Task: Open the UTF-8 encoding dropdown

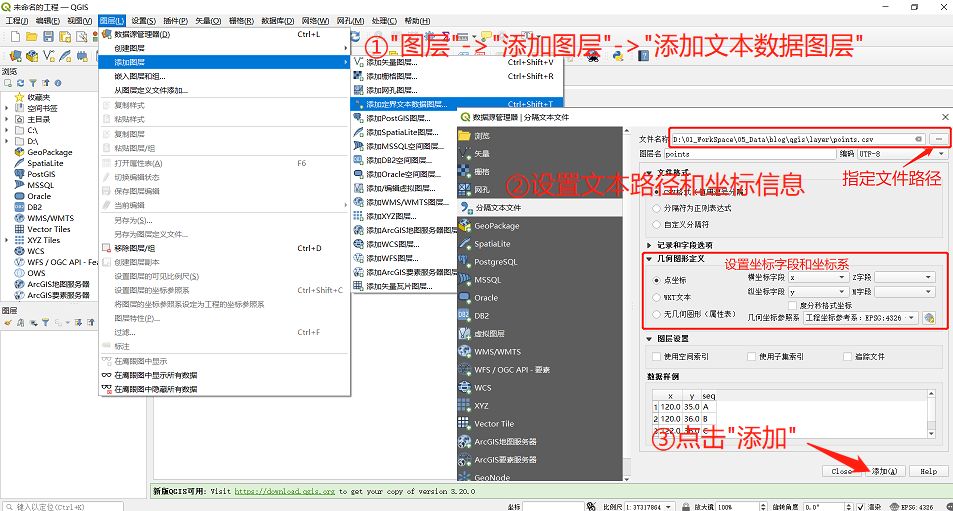Action: [x=903, y=154]
